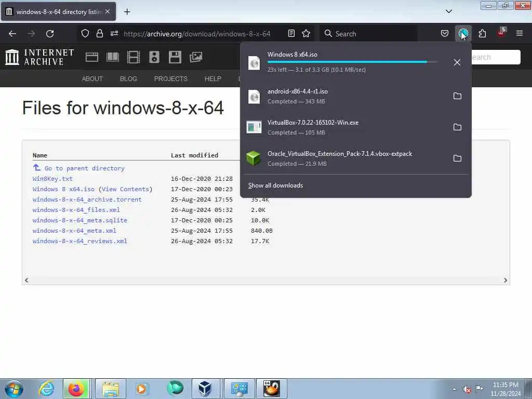Select the windows-8-x-64 directory listing tab

coord(58,11)
